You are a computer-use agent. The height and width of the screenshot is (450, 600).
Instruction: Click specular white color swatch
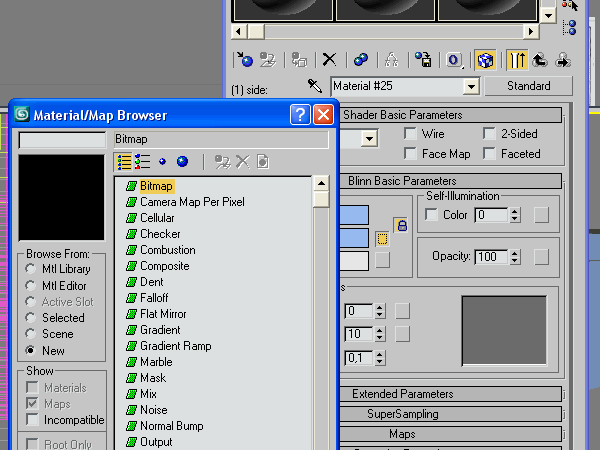(x=354, y=261)
